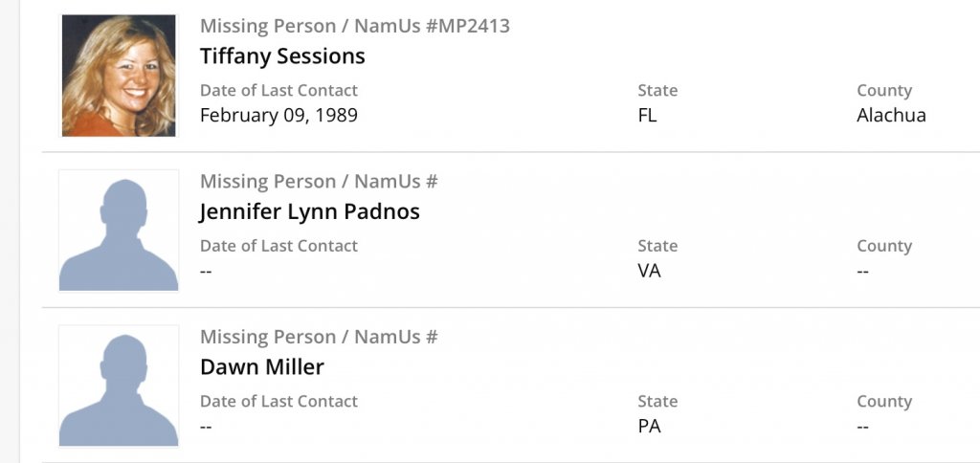Viewport: 980px width, 463px height.
Task: Click Dawn Miller's placeholder silhouette icon
Action: pyautogui.click(x=119, y=386)
